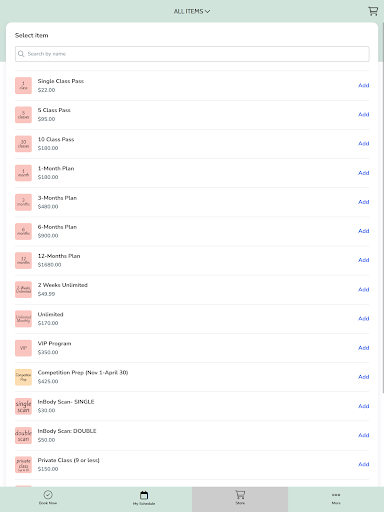This screenshot has height=512, width=384.
Task: Open My Schedule calendar icon
Action: [144, 495]
